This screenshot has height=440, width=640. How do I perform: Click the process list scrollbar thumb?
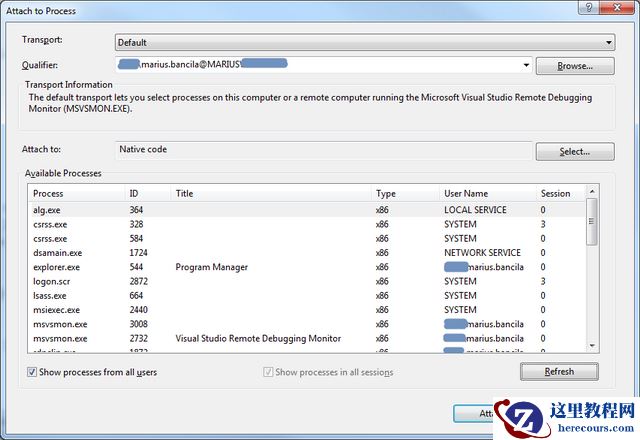pos(592,221)
